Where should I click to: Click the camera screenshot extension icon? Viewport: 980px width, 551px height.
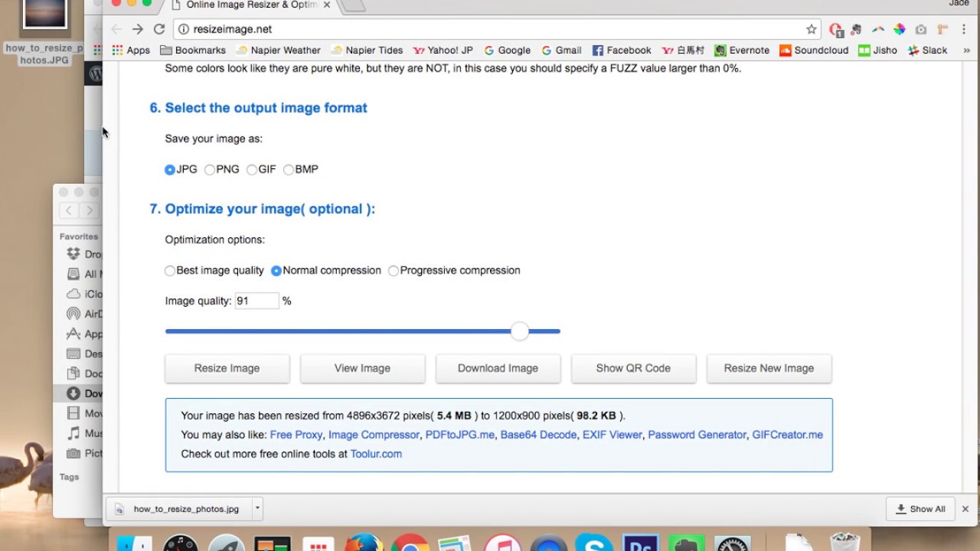click(x=921, y=29)
